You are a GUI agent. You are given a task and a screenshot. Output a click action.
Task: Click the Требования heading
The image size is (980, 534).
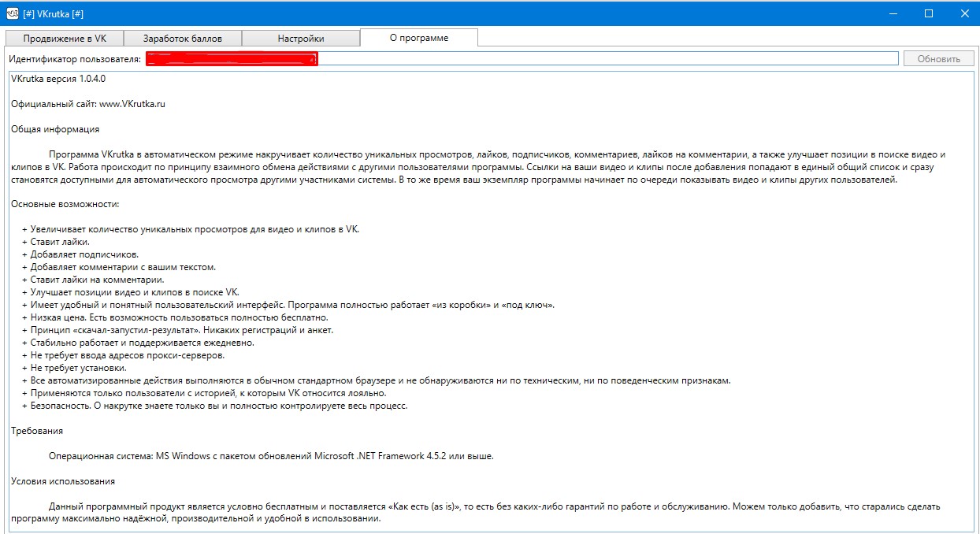coord(37,431)
